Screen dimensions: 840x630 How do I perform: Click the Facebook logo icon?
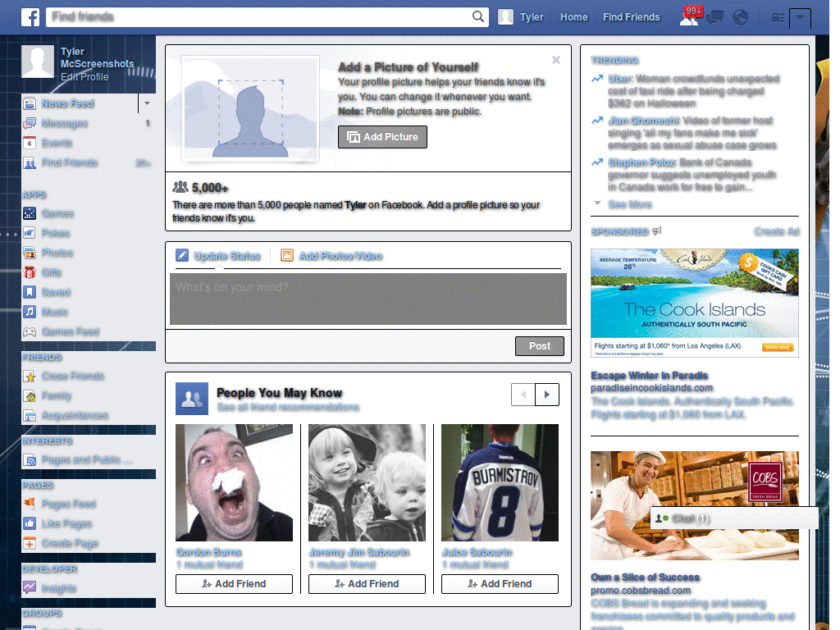coord(30,17)
